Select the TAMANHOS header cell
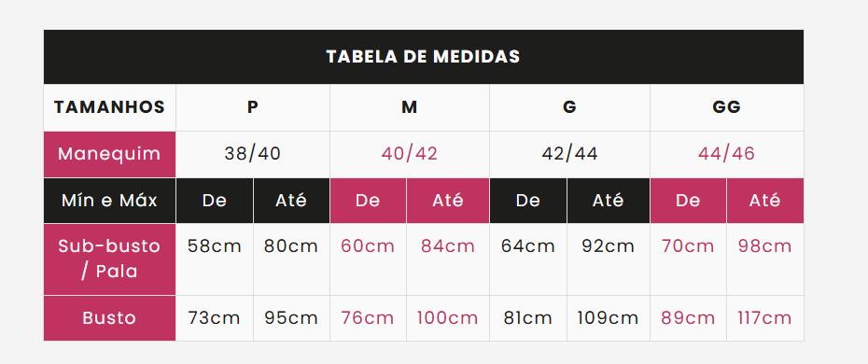The image size is (868, 364). (x=109, y=107)
